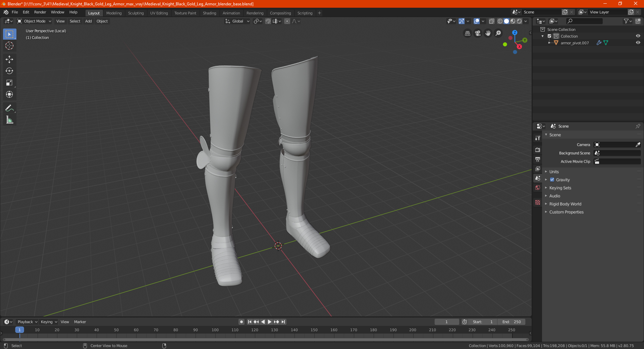Click the timeline playhead at frame 1
This screenshot has width=644, height=349.
[19, 330]
